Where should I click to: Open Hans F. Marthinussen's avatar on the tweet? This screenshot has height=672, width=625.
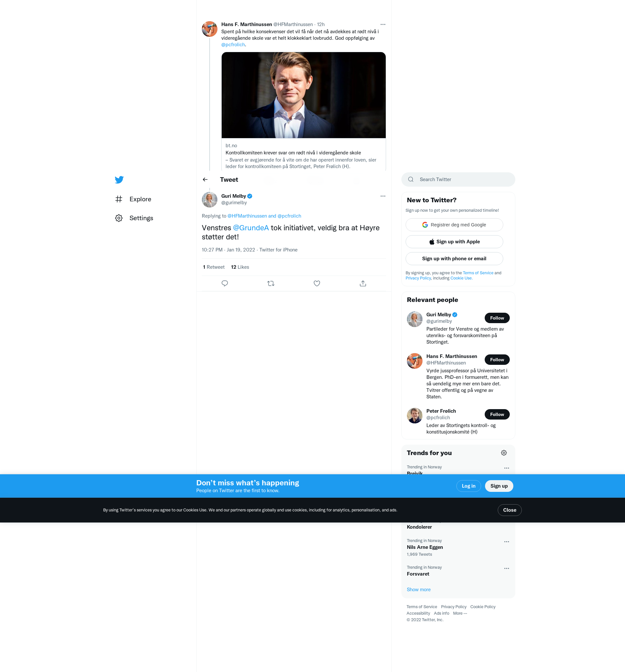point(209,29)
